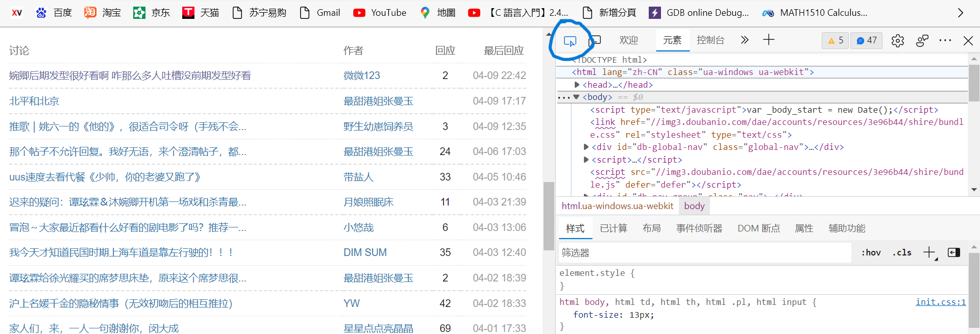980x334 pixels.
Task: Add new style rule plus icon
Action: point(929,252)
